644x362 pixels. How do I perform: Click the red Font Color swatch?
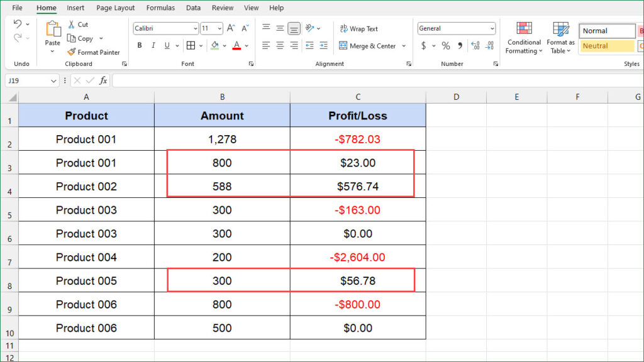[x=236, y=45]
